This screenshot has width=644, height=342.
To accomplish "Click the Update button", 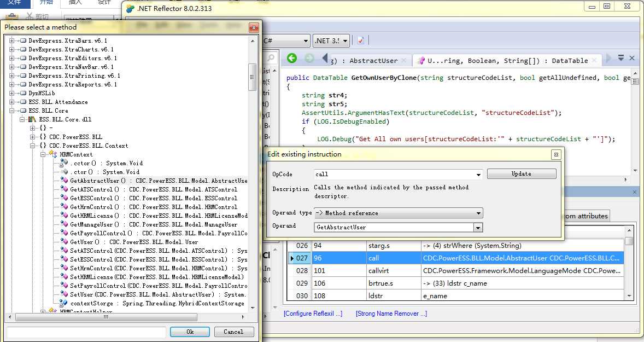I will pyautogui.click(x=522, y=174).
